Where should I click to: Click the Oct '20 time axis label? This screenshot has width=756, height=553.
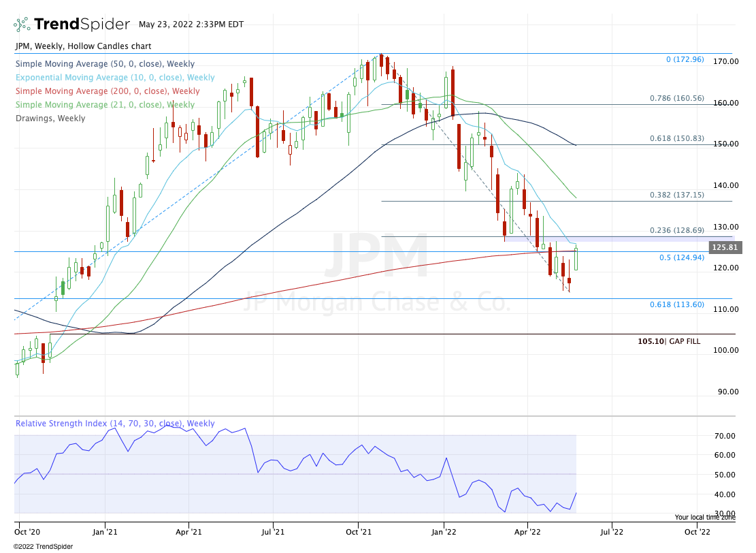(27, 532)
